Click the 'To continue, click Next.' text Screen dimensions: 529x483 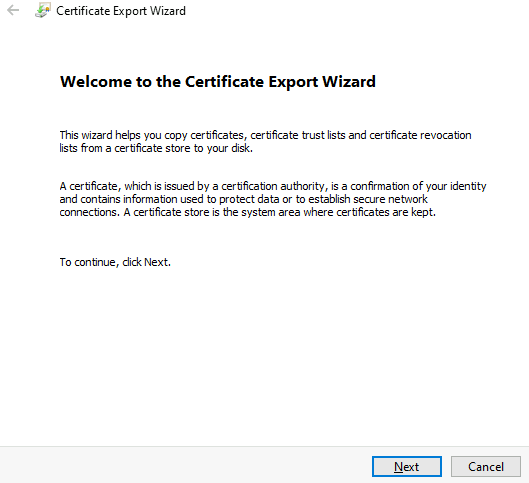(x=115, y=262)
